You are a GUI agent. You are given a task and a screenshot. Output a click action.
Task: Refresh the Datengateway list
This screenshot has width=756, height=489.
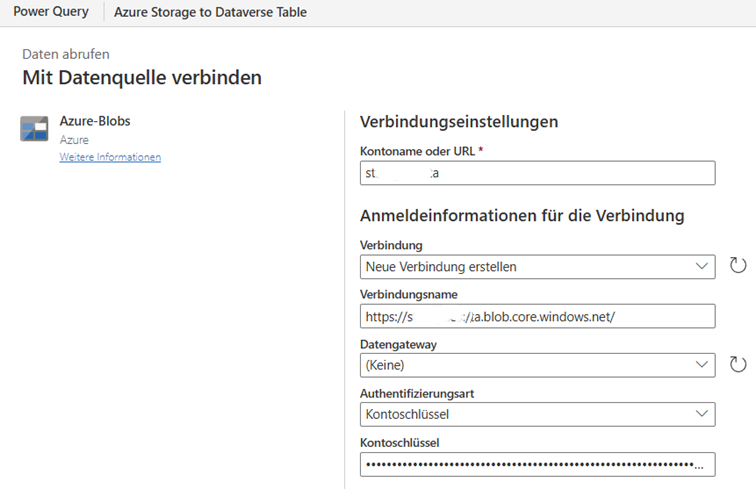click(x=738, y=365)
